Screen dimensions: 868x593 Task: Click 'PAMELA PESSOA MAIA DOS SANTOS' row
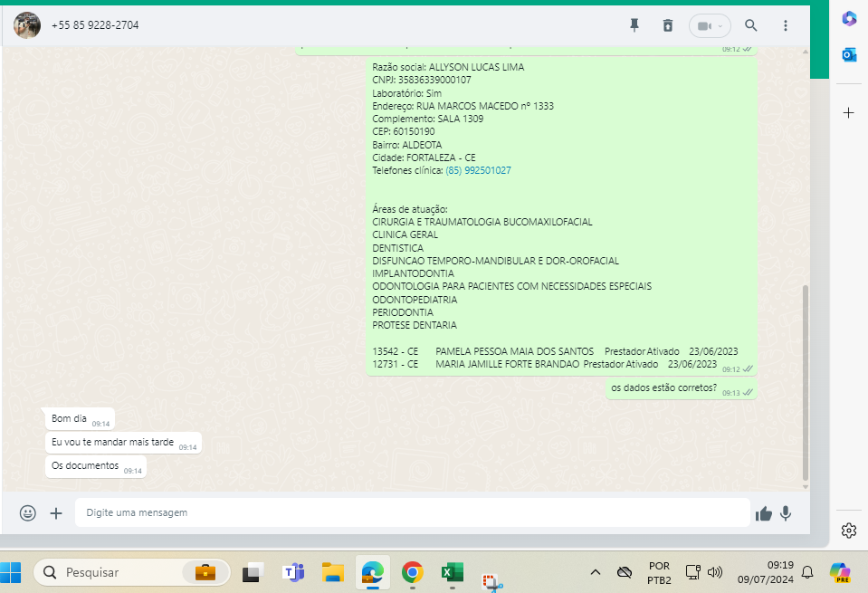tap(555, 351)
